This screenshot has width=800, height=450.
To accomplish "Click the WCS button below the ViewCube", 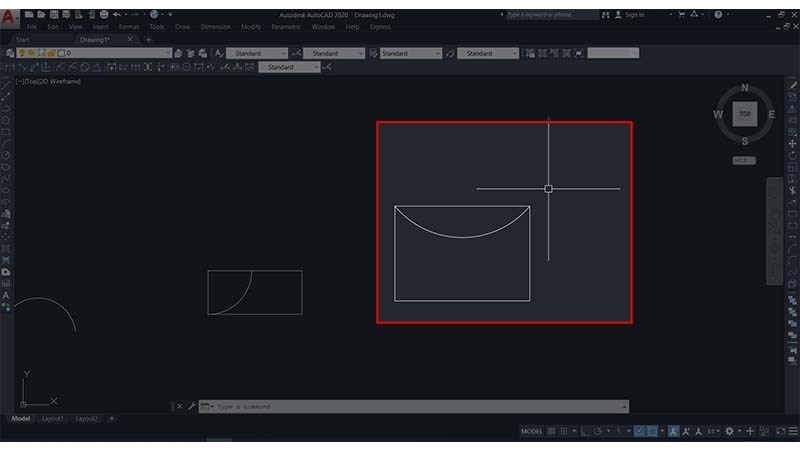I will [x=744, y=161].
